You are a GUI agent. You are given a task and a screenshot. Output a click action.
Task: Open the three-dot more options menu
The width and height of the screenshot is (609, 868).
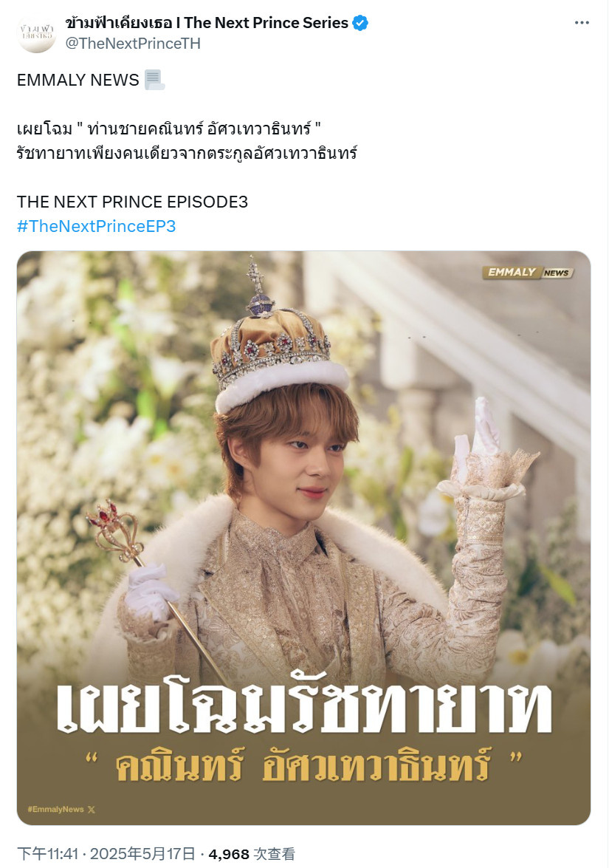tap(582, 23)
